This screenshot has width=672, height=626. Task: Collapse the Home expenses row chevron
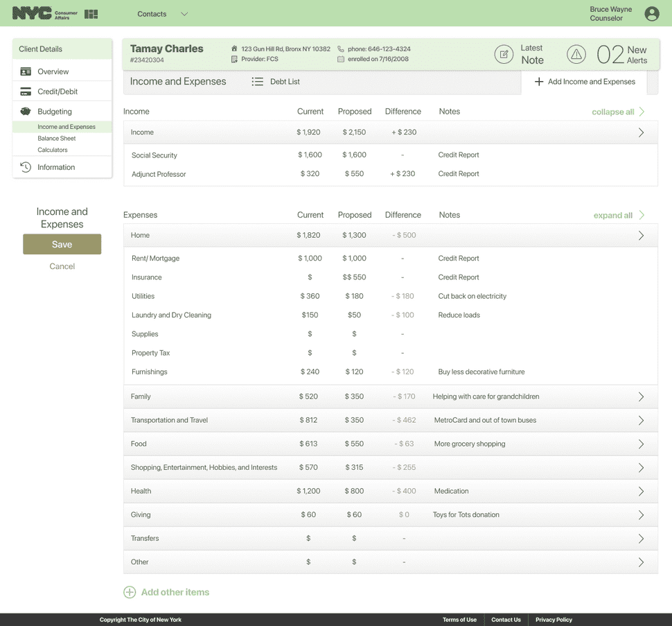pyautogui.click(x=641, y=236)
